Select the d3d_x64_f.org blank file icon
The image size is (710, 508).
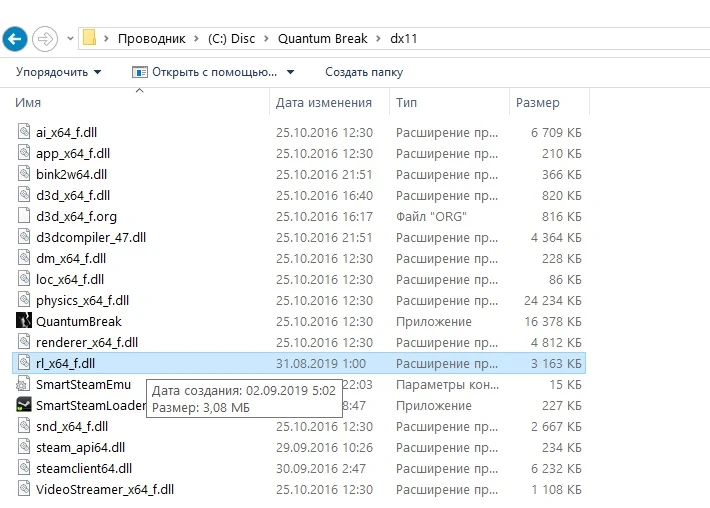coord(24,215)
